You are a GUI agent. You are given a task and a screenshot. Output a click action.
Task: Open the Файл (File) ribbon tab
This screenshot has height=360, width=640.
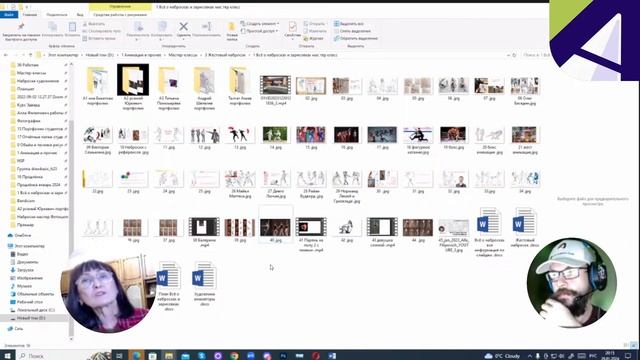tap(9, 15)
